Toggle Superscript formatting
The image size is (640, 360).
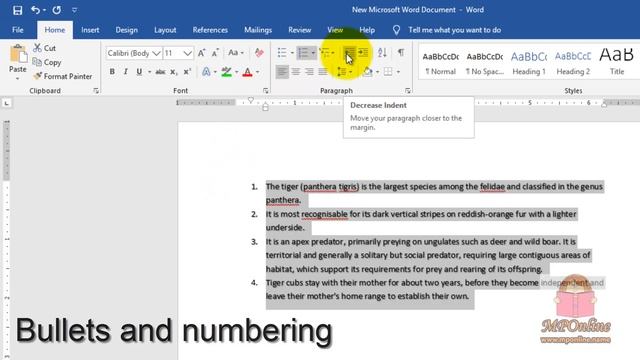pyautogui.click(x=187, y=72)
